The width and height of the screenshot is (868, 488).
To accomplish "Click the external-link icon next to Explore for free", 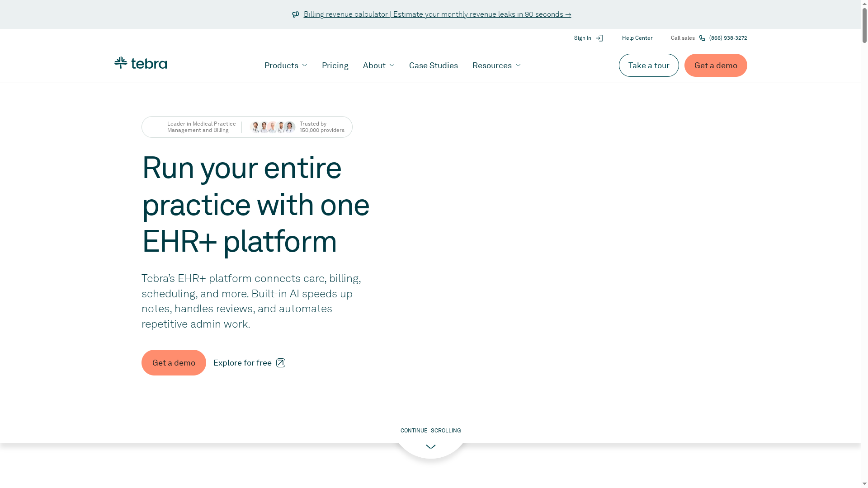I will coord(280,363).
